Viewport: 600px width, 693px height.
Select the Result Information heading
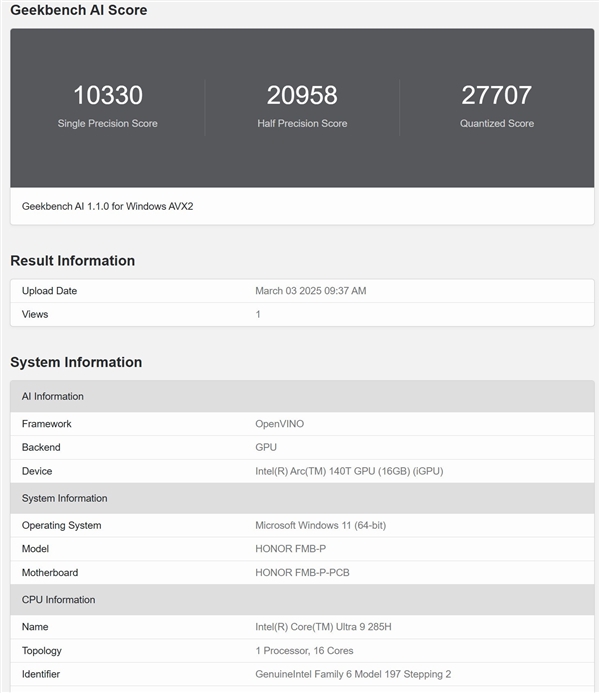(x=72, y=261)
